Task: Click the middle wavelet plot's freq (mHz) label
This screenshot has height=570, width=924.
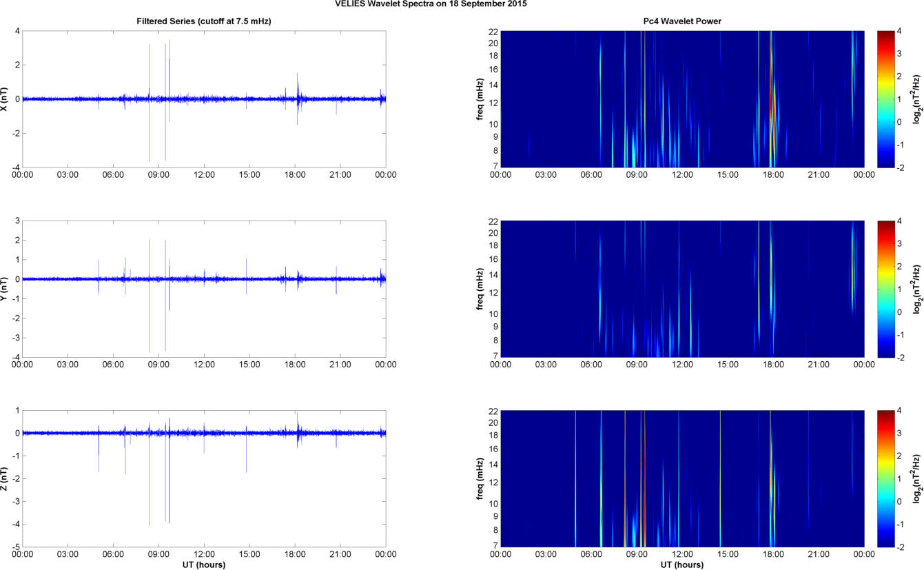Action: (479, 288)
